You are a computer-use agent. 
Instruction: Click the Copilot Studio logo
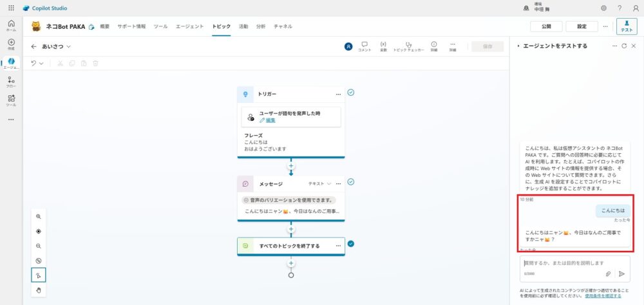[x=45, y=8]
